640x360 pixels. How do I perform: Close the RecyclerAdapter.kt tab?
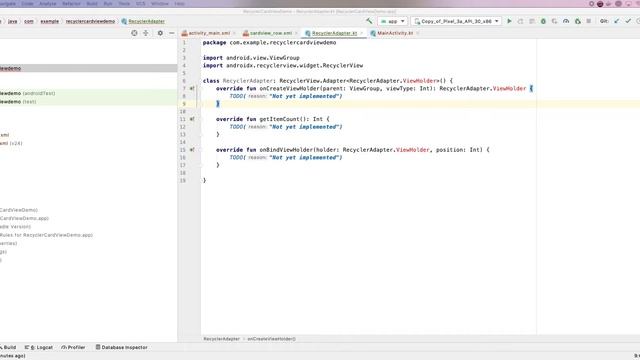(361, 33)
